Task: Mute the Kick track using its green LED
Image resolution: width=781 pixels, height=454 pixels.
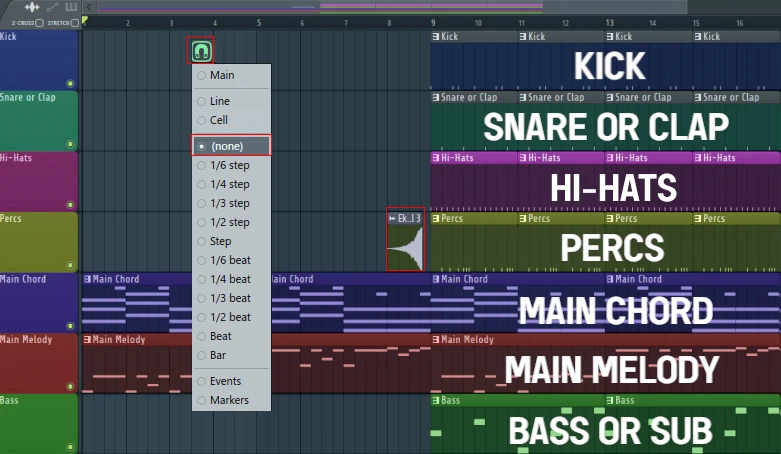Action: [70, 83]
